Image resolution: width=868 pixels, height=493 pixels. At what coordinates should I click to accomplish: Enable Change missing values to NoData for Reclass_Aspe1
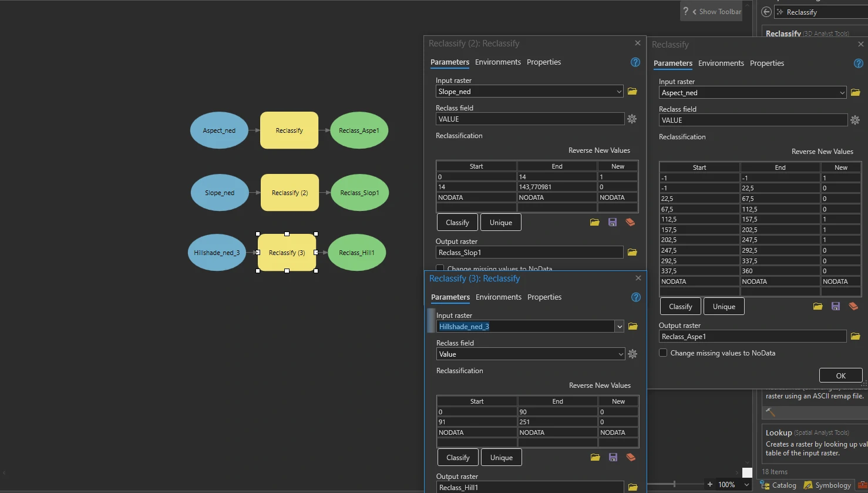[663, 353]
